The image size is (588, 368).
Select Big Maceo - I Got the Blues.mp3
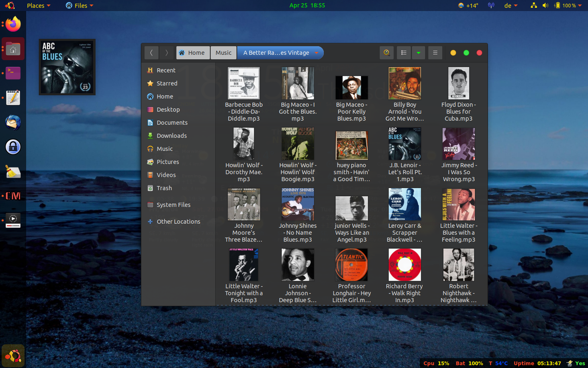coord(298,94)
